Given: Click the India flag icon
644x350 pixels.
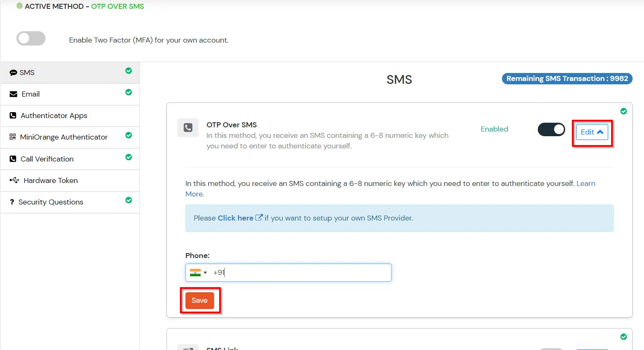Looking at the screenshot, I should click(195, 272).
